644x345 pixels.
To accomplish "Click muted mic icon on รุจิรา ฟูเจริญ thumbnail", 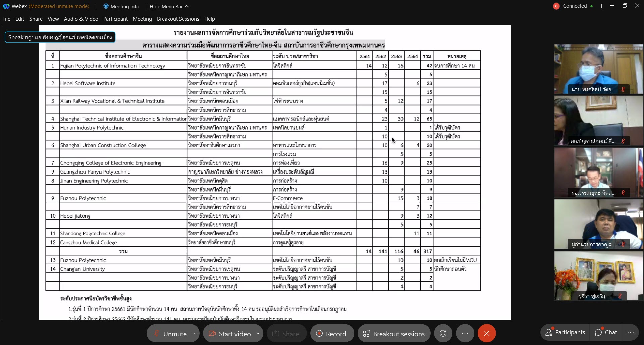I will pyautogui.click(x=620, y=296).
